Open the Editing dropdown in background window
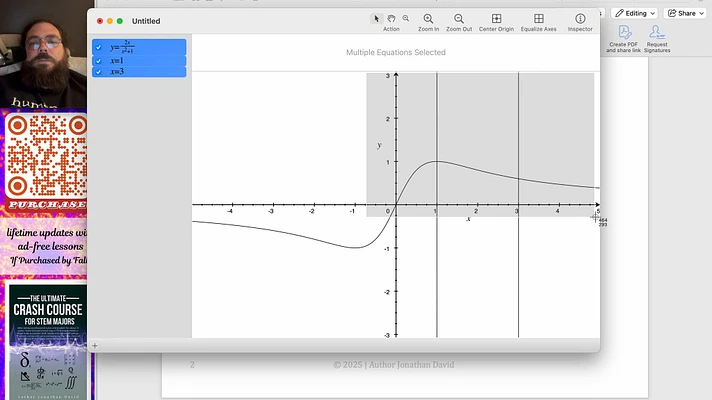This screenshot has height=400, width=712. click(x=635, y=13)
